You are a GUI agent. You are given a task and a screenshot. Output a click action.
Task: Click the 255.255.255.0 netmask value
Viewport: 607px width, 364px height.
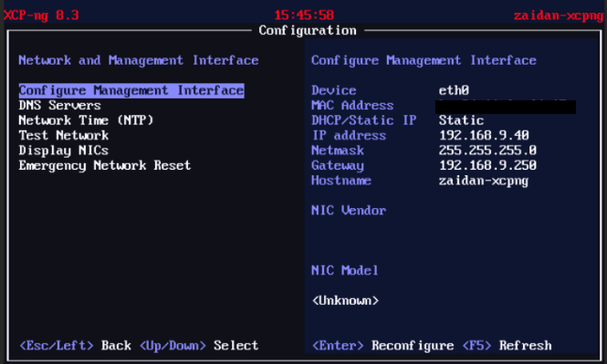pyautogui.click(x=487, y=151)
